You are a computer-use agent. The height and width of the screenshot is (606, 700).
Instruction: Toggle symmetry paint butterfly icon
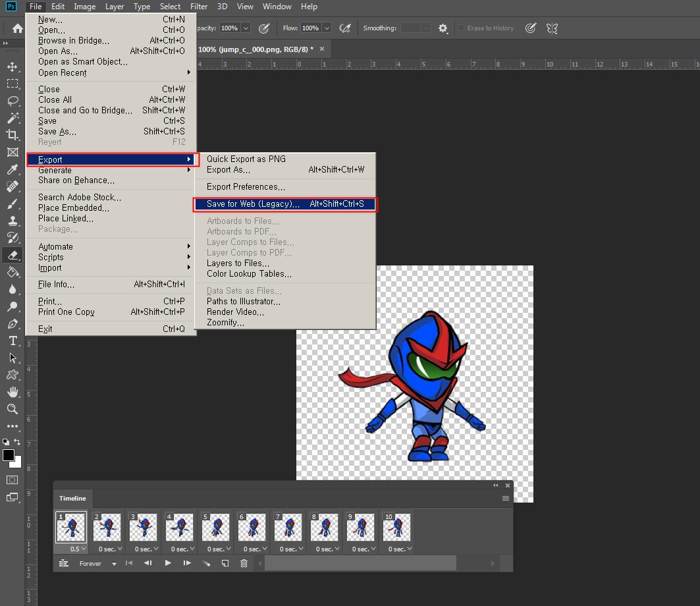point(552,28)
